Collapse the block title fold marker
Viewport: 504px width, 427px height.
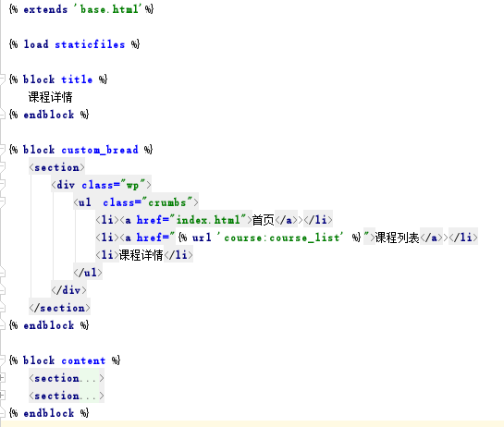click(x=2, y=79)
